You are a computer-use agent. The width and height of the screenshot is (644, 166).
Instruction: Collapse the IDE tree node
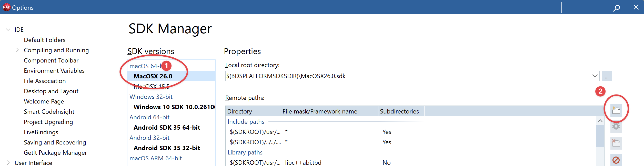coord(8,29)
